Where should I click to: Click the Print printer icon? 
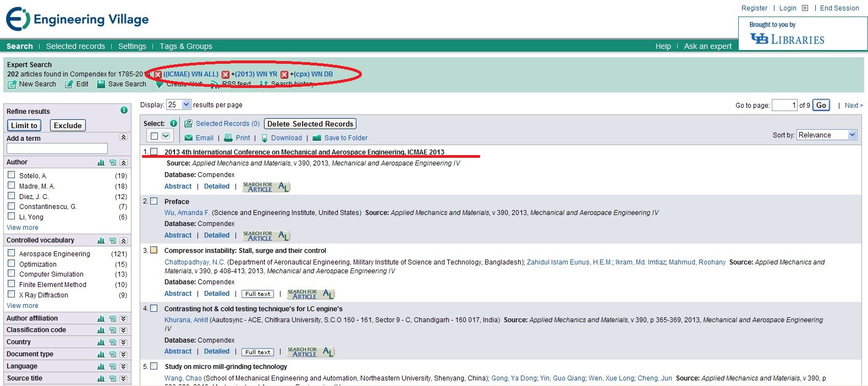pyautogui.click(x=228, y=138)
